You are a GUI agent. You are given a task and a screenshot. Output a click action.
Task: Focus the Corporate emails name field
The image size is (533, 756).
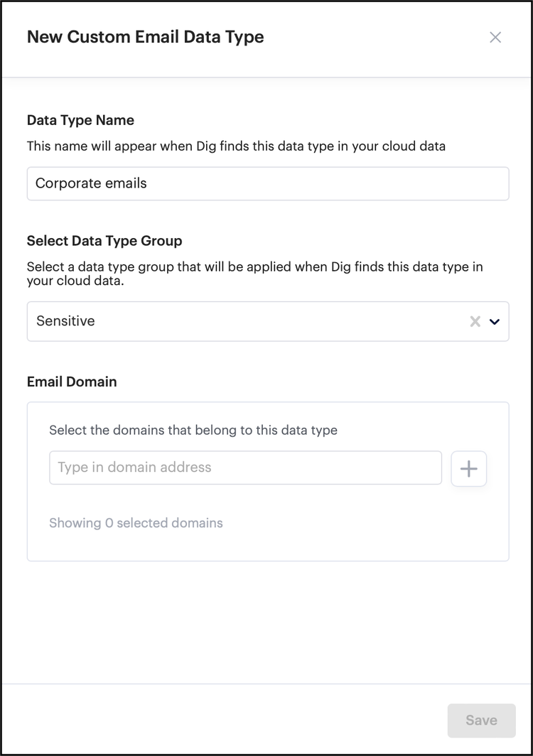(x=267, y=183)
